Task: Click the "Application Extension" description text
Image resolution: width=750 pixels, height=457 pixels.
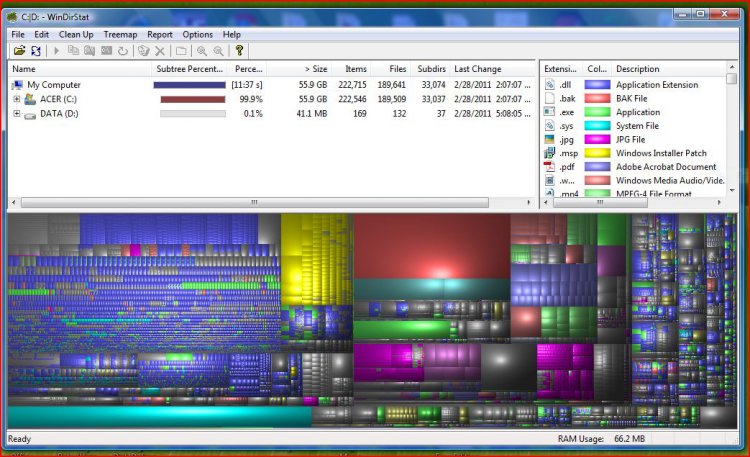Action: (x=657, y=85)
